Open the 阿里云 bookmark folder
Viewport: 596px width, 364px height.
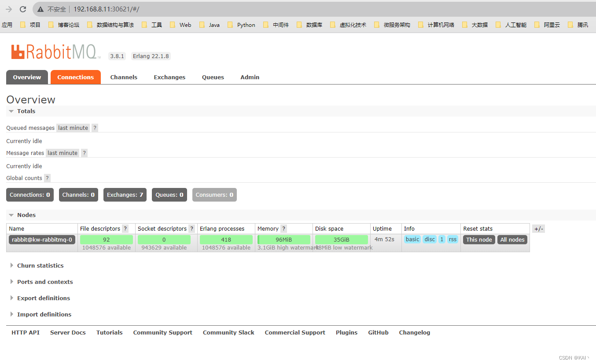[x=547, y=25]
